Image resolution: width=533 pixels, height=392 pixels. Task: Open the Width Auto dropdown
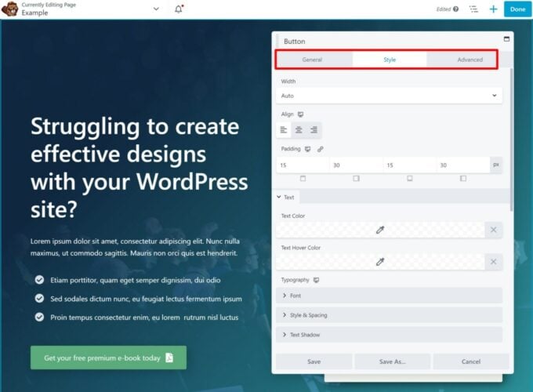click(x=389, y=96)
